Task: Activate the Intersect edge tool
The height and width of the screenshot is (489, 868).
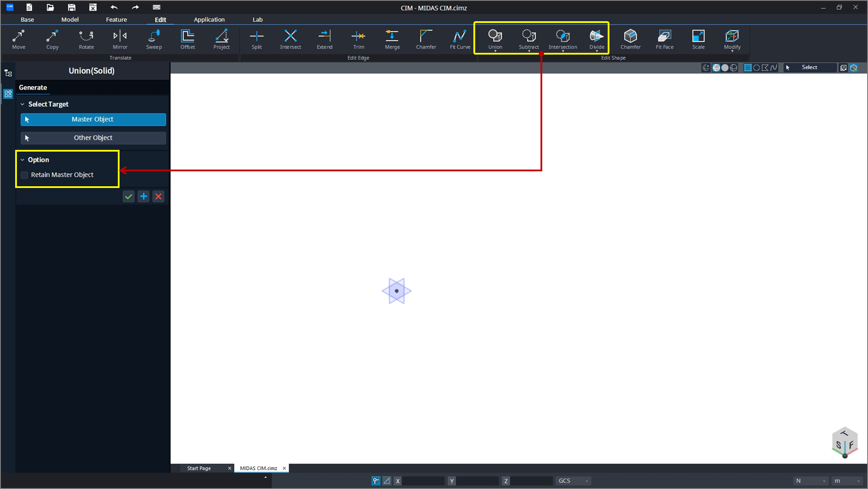Action: tap(291, 39)
